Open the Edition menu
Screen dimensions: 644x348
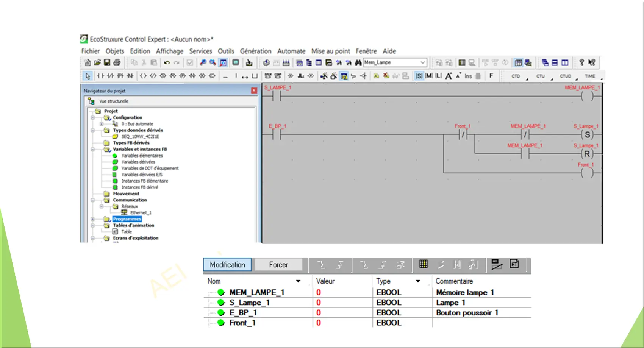pos(140,51)
